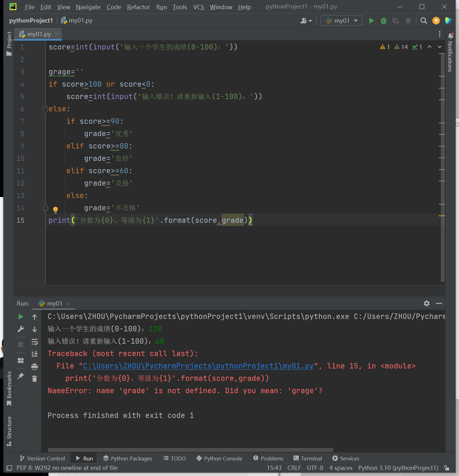459x476 pixels.
Task: Change CRLF line separator in status bar
Action: coord(294,468)
